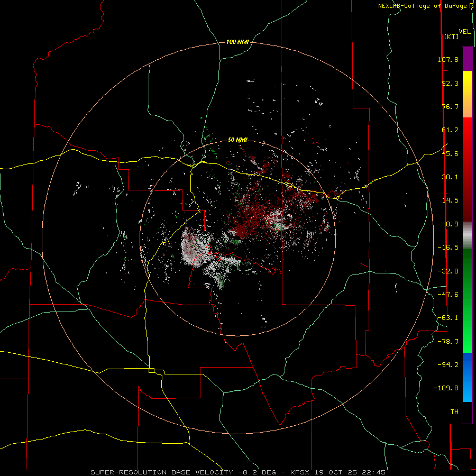Viewport: 476px width, 476px height.
Task: Click the -63.1 value on velocity scale
Action: 448,318
